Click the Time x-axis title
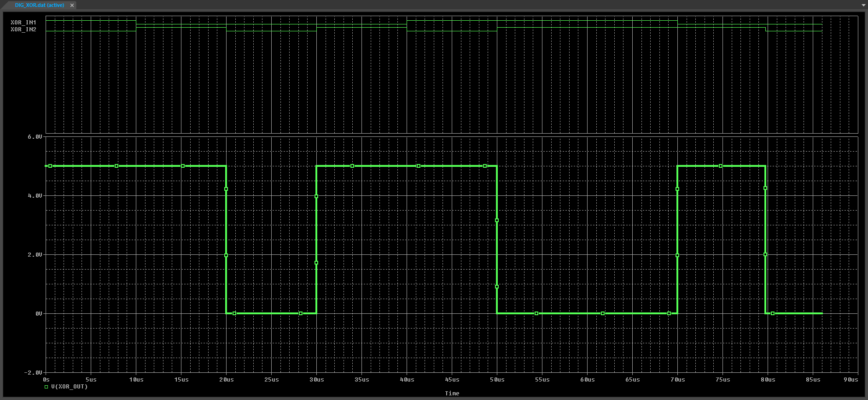868x400 pixels. coord(452,393)
